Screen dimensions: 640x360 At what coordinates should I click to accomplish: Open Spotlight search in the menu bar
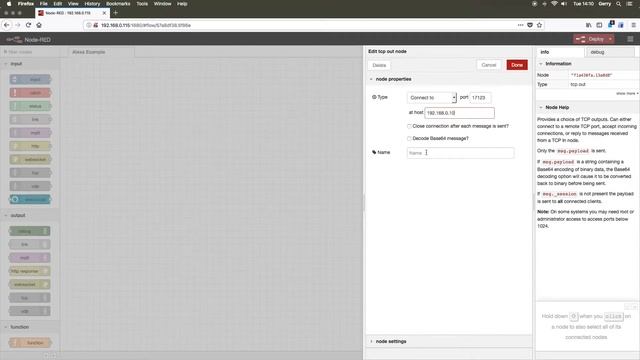(x=619, y=4)
